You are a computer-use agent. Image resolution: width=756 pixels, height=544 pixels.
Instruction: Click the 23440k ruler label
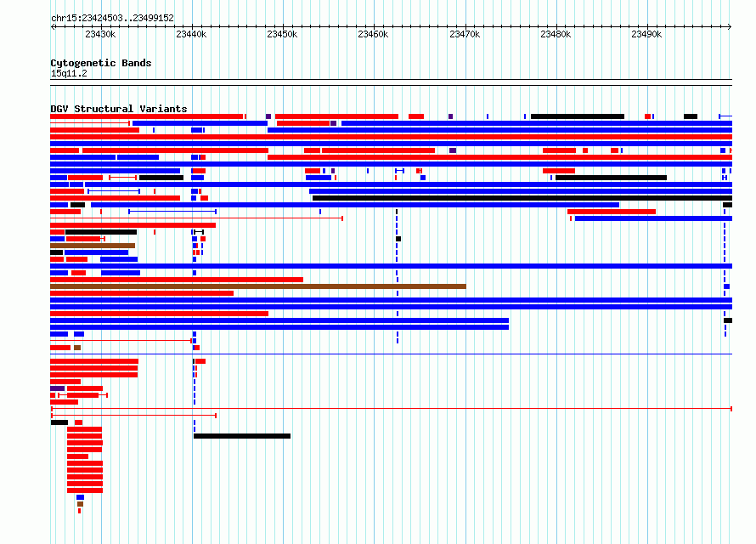pyautogui.click(x=191, y=34)
